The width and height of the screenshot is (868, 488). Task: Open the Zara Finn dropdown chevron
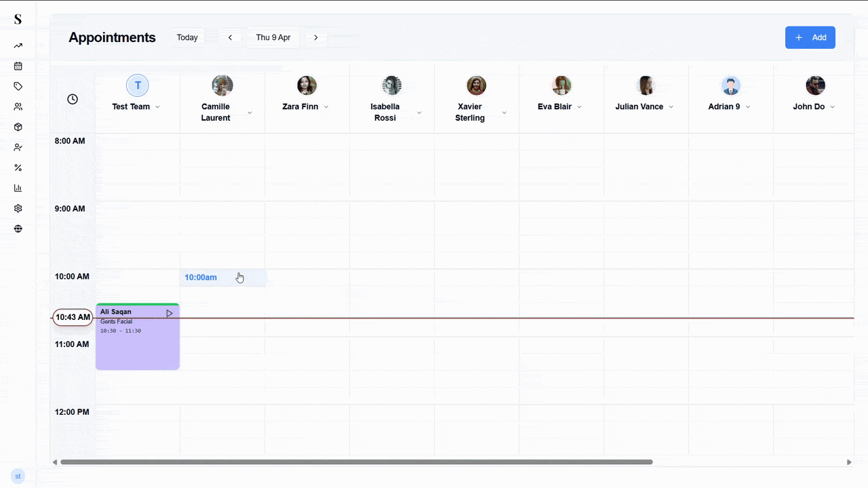pyautogui.click(x=326, y=106)
